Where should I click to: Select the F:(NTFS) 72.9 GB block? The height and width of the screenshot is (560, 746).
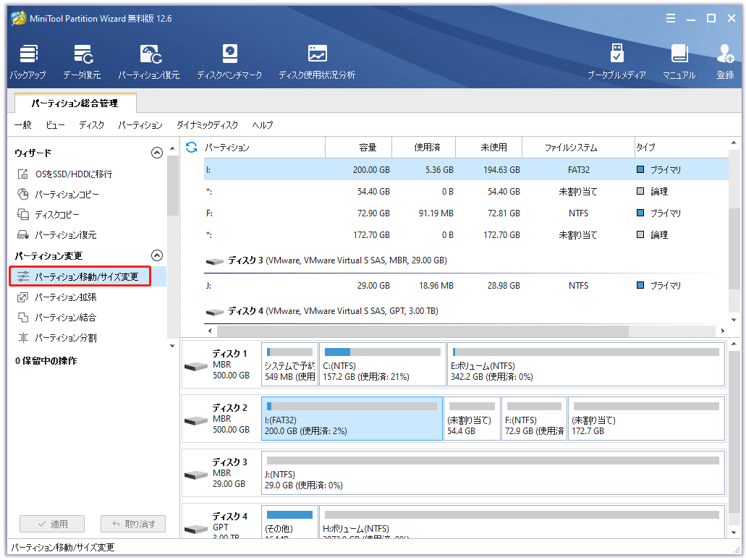point(534,419)
